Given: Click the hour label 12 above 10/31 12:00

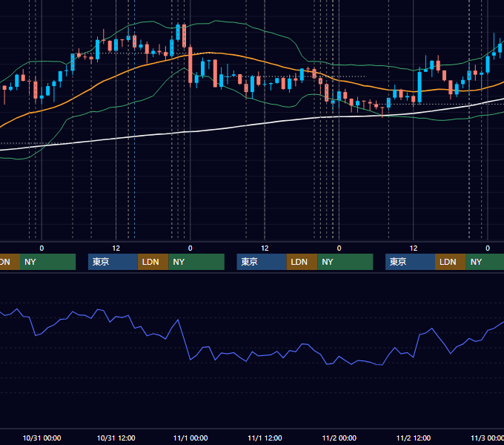Looking at the screenshot, I should click(116, 248).
